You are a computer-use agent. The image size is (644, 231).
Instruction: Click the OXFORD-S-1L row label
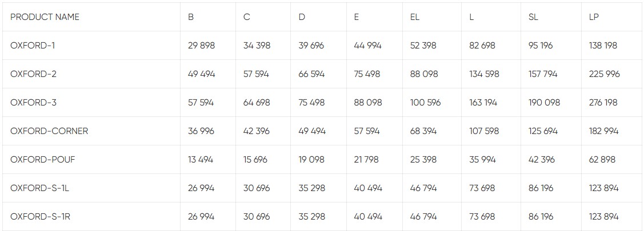(39, 188)
